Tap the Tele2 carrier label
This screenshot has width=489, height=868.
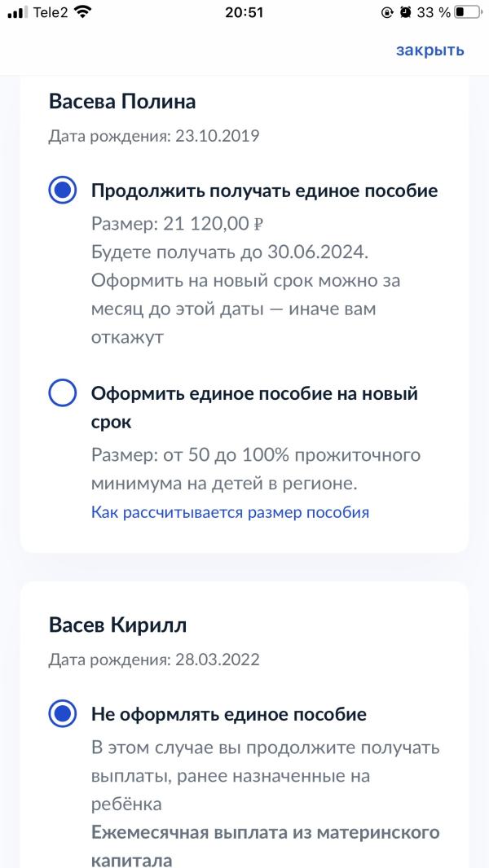(51, 12)
